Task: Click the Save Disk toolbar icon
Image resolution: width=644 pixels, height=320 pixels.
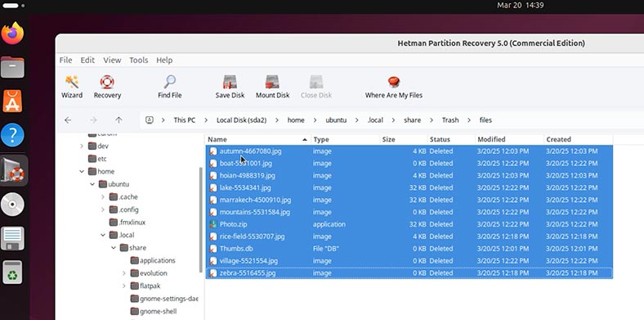Action: [x=230, y=82]
